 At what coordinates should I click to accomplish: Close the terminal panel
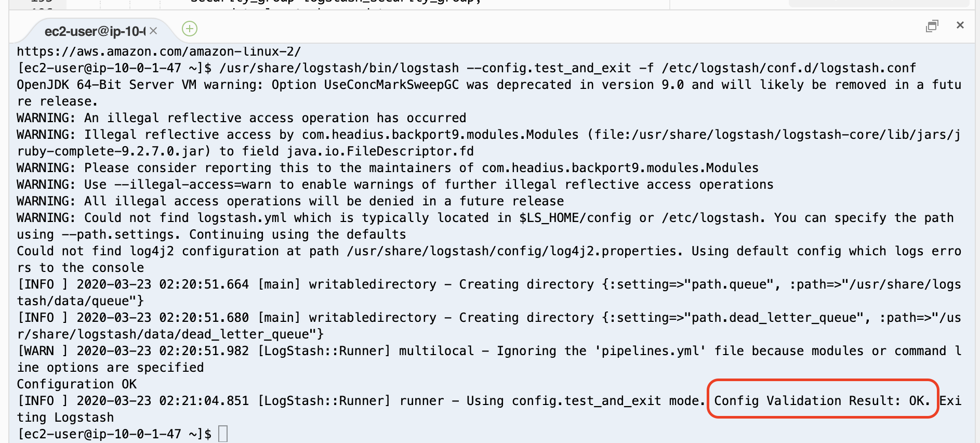click(960, 25)
